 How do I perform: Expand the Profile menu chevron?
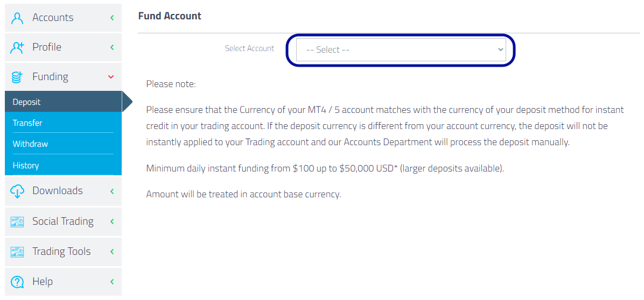(x=111, y=47)
